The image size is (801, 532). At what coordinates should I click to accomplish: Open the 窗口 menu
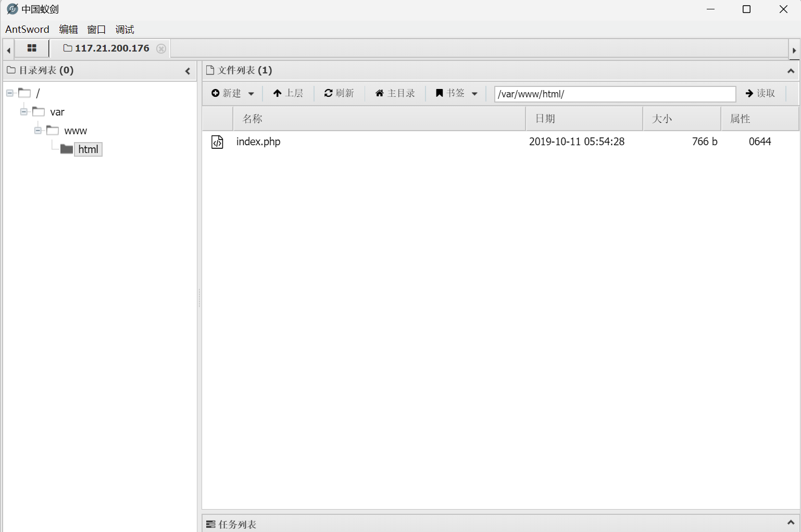96,29
